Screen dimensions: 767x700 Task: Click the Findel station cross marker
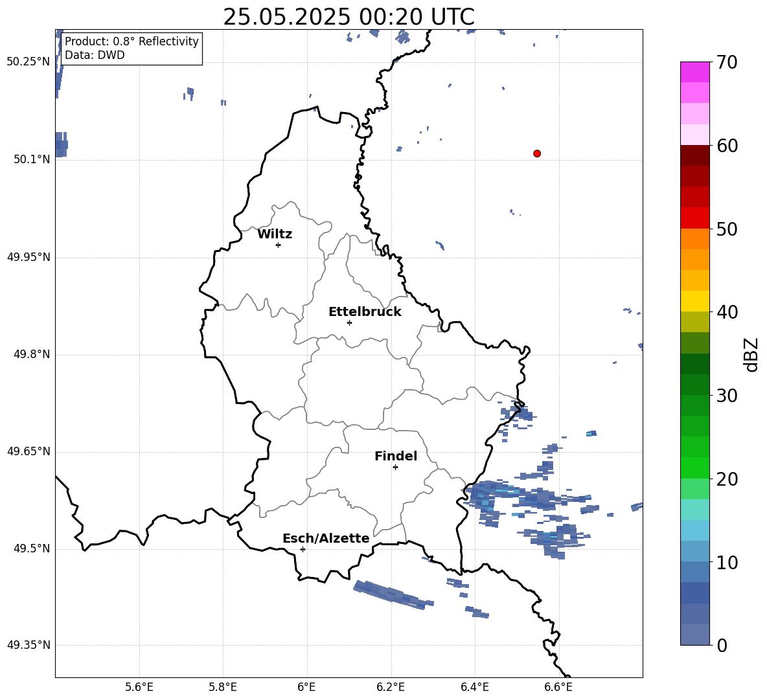(395, 468)
